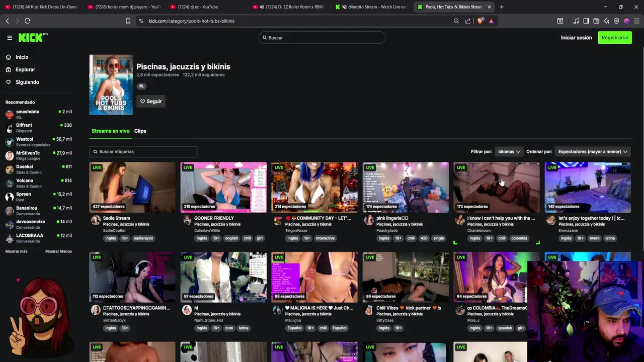Click the share page icon
Viewport: 644px width, 362px height.
click(468, 21)
